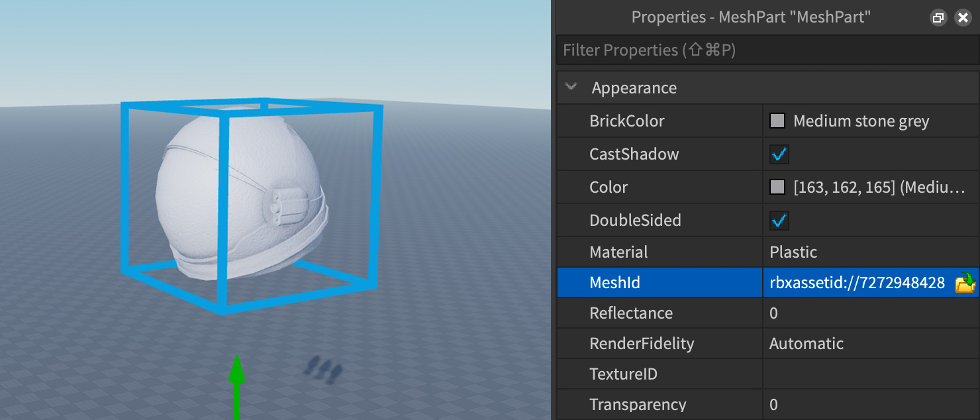Collapse the Appearance section
The width and height of the screenshot is (980, 420).
click(571, 87)
